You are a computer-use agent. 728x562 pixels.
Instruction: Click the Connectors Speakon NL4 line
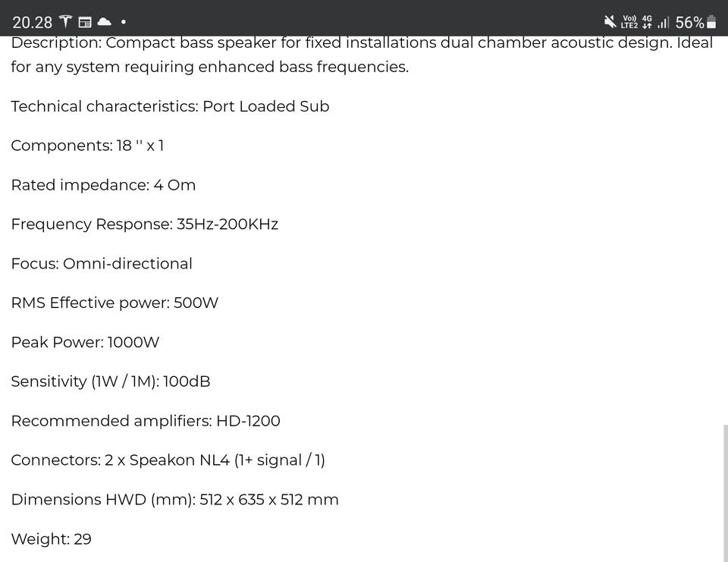(x=168, y=460)
